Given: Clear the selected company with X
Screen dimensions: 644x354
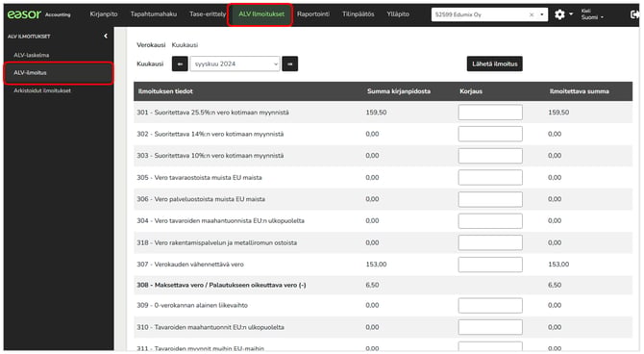Looking at the screenshot, I should [532, 14].
